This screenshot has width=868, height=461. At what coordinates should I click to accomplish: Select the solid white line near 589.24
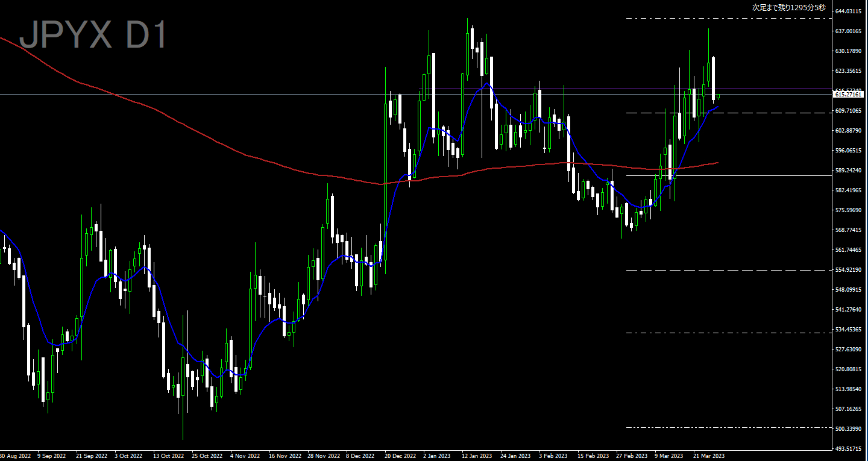tap(753, 175)
